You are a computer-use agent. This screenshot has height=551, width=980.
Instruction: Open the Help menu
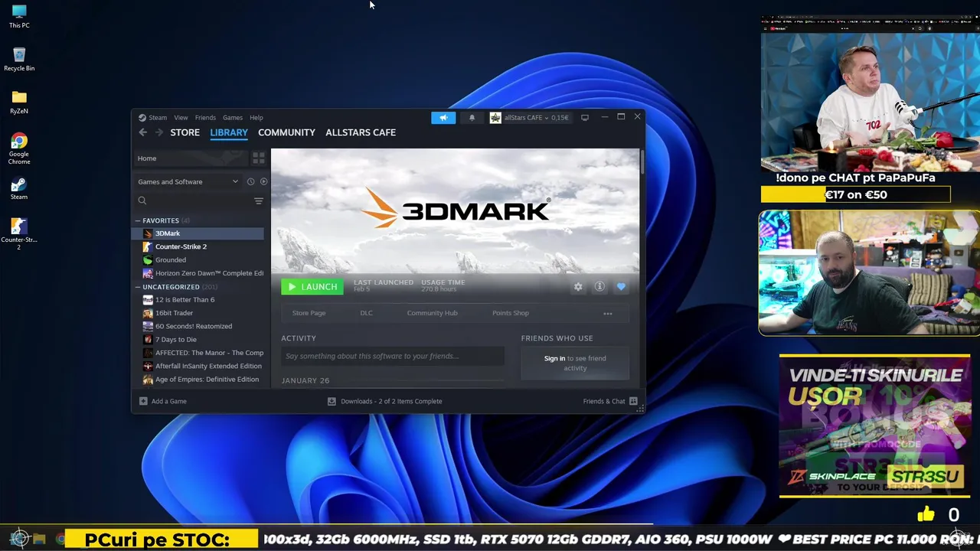coord(256,118)
